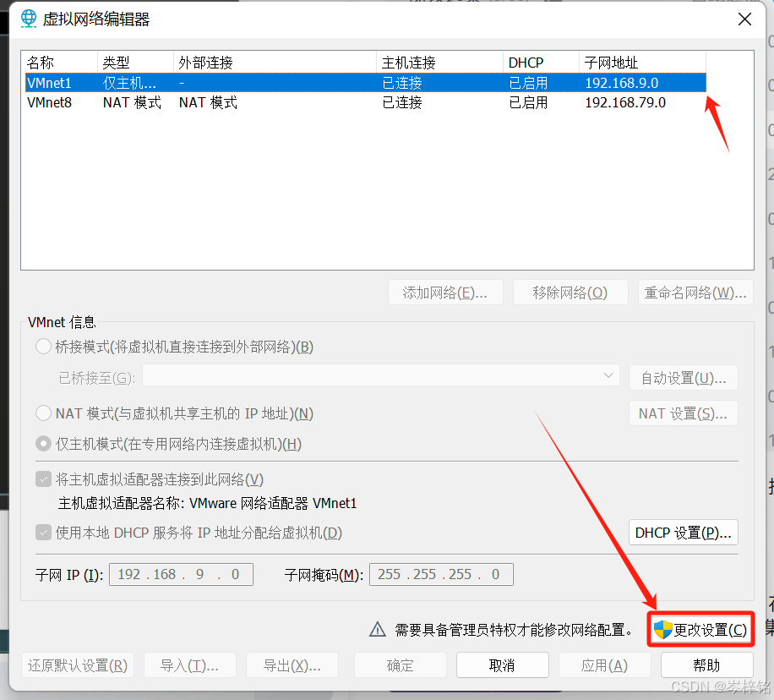Open NAT 设置(S)... button

click(684, 413)
